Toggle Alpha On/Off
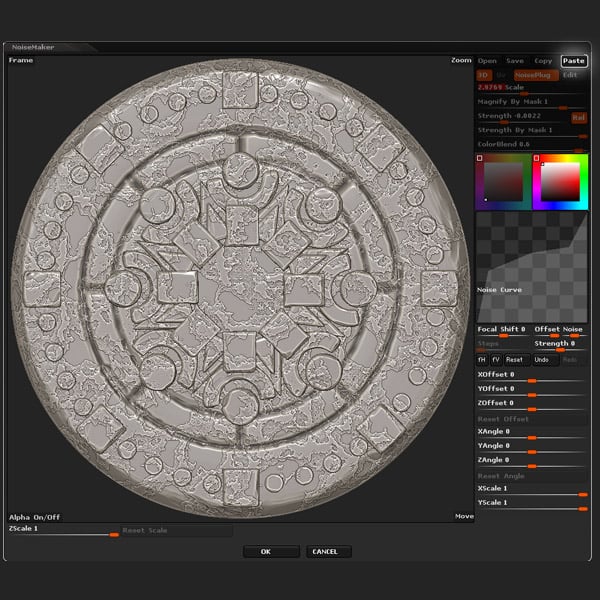 click(35, 517)
